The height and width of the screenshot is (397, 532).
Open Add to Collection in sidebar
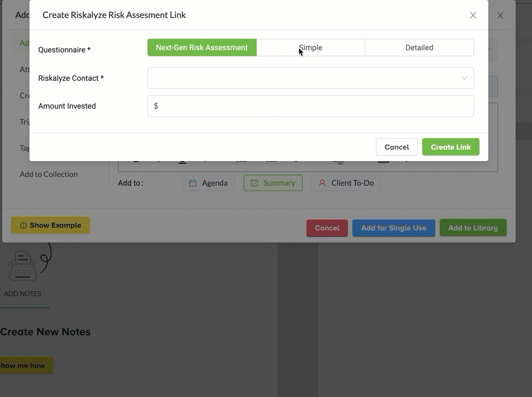[x=49, y=174]
